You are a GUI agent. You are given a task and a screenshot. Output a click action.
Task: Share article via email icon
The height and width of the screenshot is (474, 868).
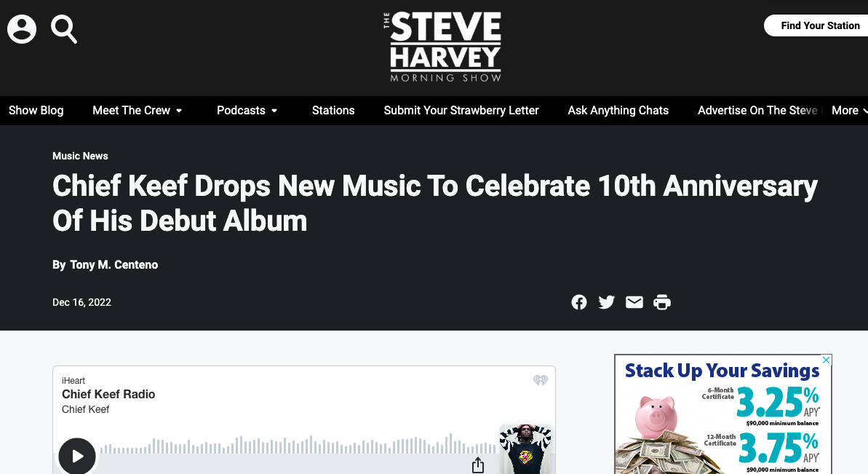pos(634,302)
